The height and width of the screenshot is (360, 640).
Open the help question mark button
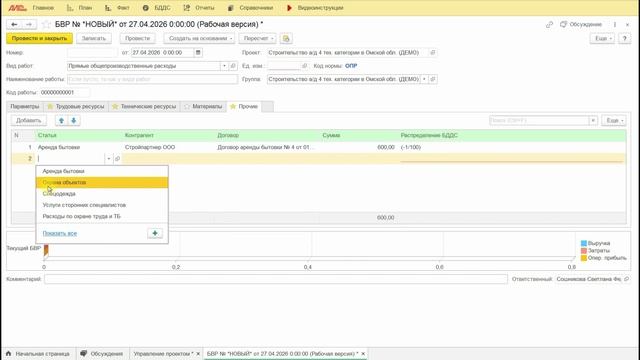pyautogui.click(x=624, y=38)
